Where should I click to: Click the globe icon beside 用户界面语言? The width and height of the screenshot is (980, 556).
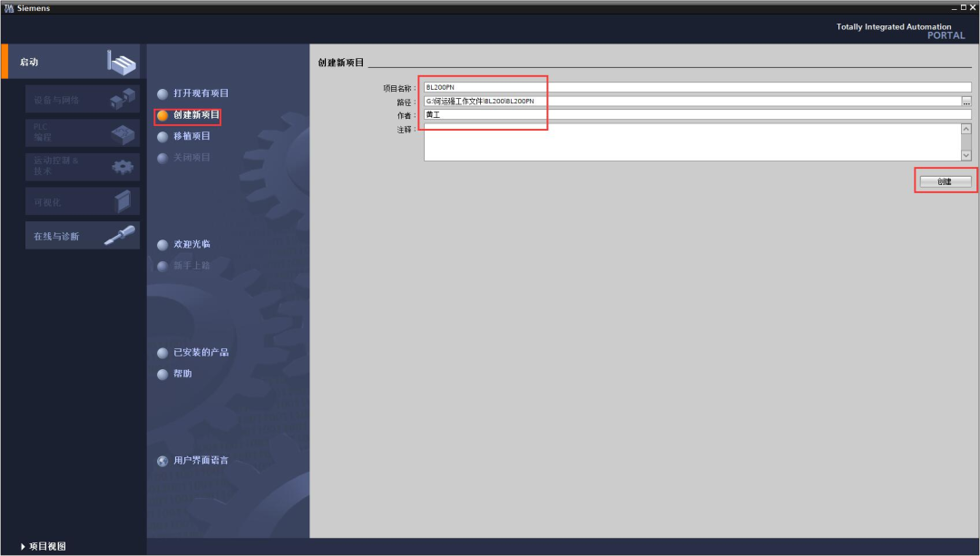point(162,461)
